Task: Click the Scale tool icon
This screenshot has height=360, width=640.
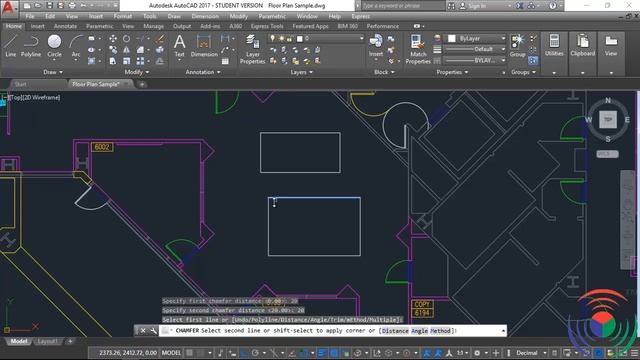Action: tap(127, 61)
